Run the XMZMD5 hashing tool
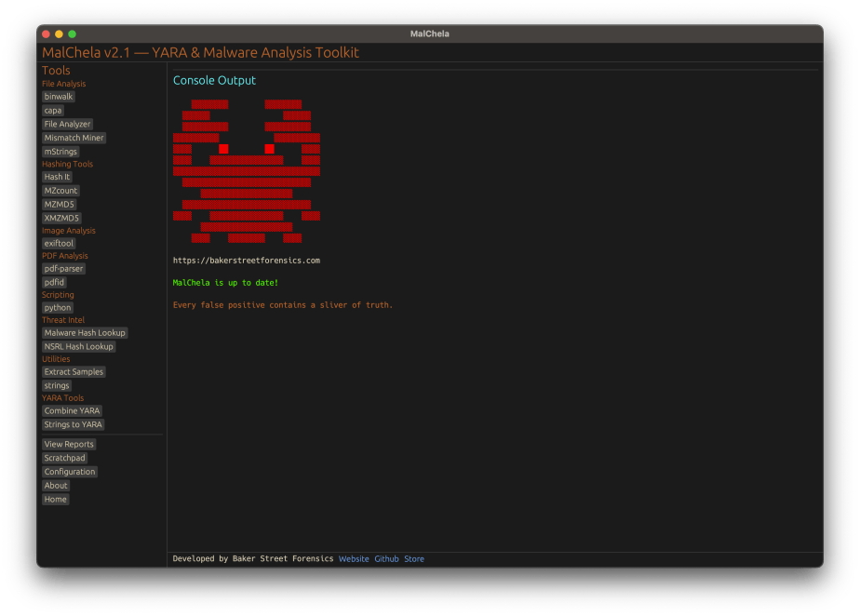The height and width of the screenshot is (616, 860). [61, 217]
